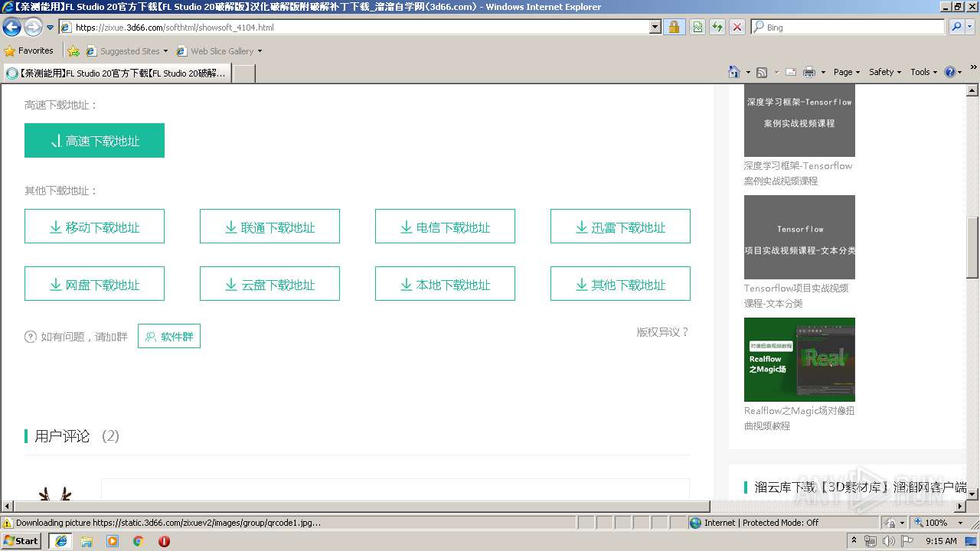This screenshot has width=980, height=551.
Task: Click the search magnifier button
Action: tap(956, 27)
